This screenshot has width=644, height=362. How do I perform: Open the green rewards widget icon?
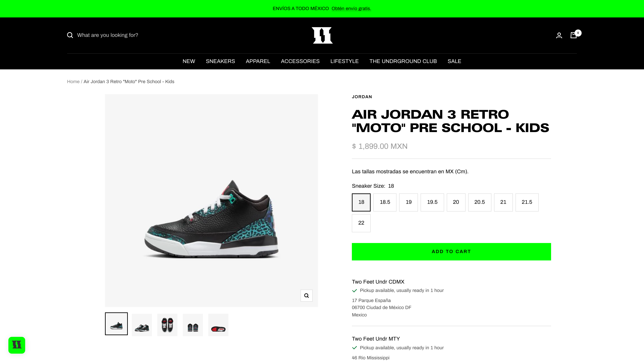click(x=17, y=345)
